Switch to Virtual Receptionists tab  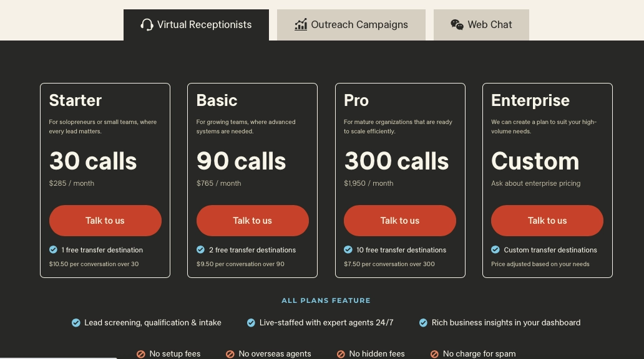[x=196, y=24]
